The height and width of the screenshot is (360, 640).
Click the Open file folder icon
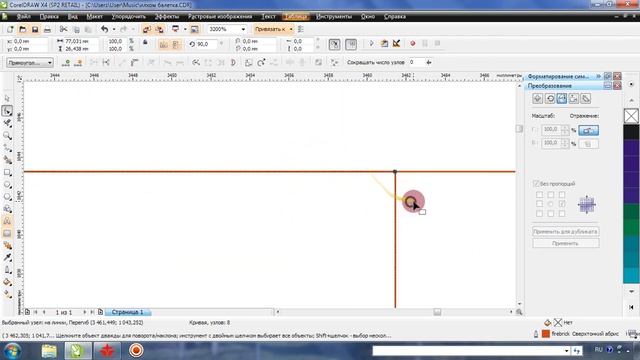[x=23, y=29]
